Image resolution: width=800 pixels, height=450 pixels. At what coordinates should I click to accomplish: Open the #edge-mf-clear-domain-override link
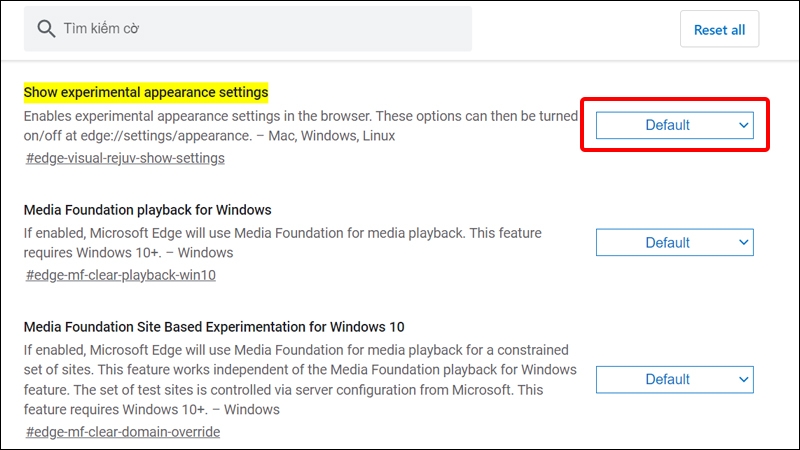point(123,432)
